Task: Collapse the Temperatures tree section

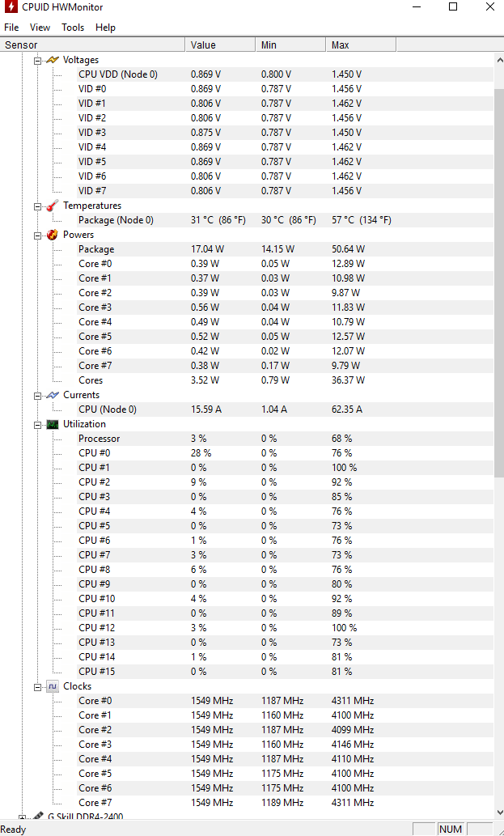Action: coord(37,206)
